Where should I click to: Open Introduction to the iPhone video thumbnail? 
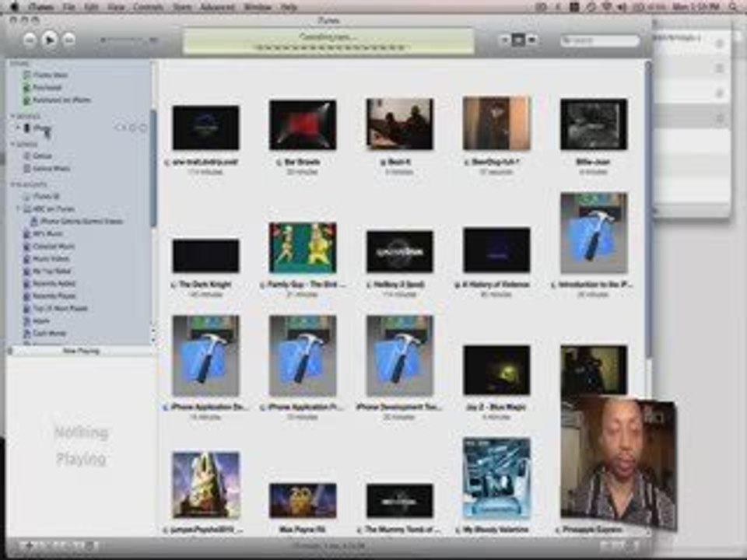pos(594,233)
